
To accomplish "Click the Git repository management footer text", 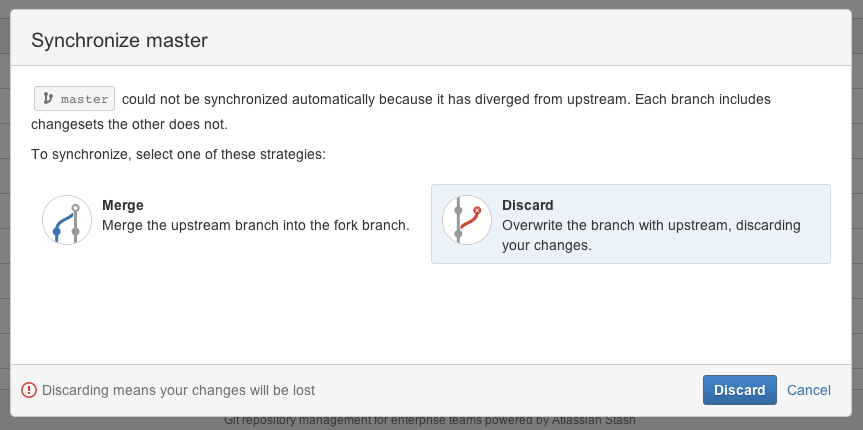I will [x=430, y=421].
